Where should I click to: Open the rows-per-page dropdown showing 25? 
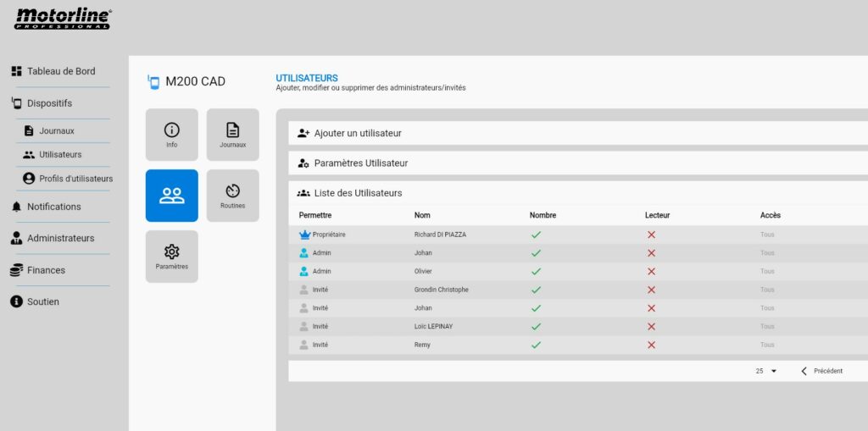pyautogui.click(x=766, y=371)
